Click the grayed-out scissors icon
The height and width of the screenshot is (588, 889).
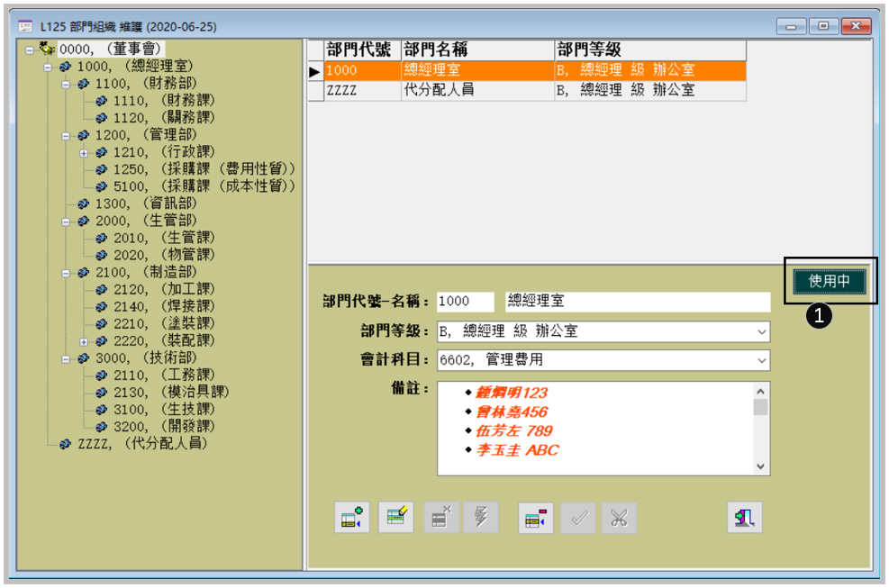(618, 517)
